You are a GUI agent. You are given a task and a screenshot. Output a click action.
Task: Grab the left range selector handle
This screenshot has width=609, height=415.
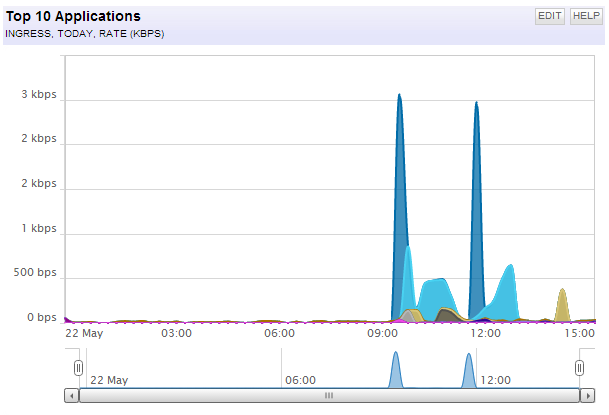point(78,368)
